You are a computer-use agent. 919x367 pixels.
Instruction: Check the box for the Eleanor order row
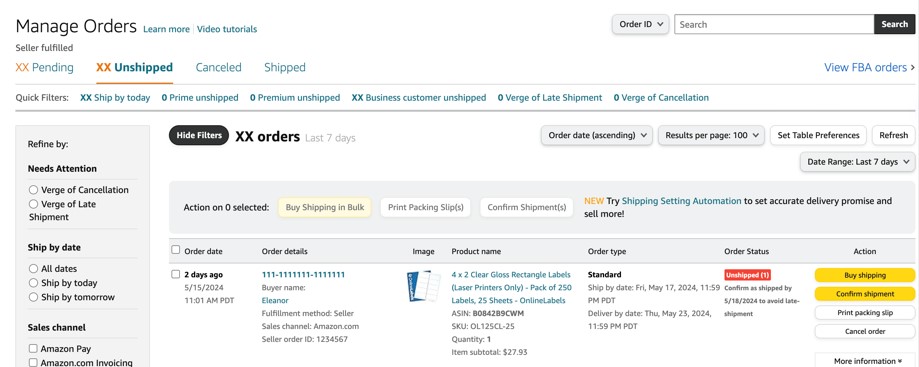(176, 274)
